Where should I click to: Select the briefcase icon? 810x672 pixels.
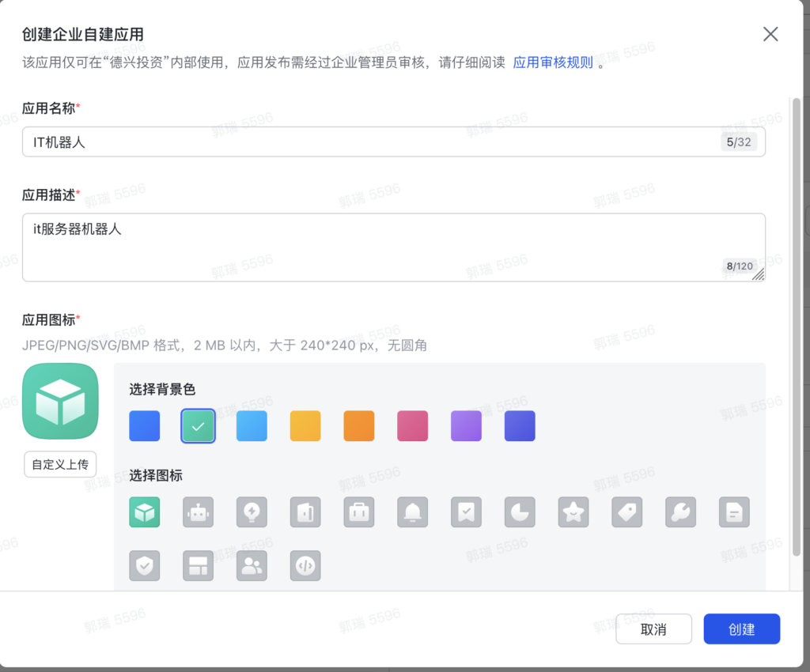coord(358,512)
